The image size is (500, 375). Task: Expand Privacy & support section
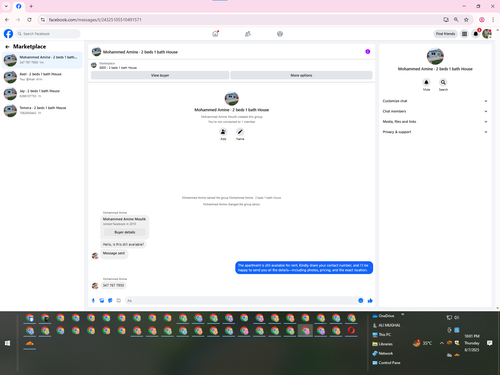pyautogui.click(x=435, y=132)
